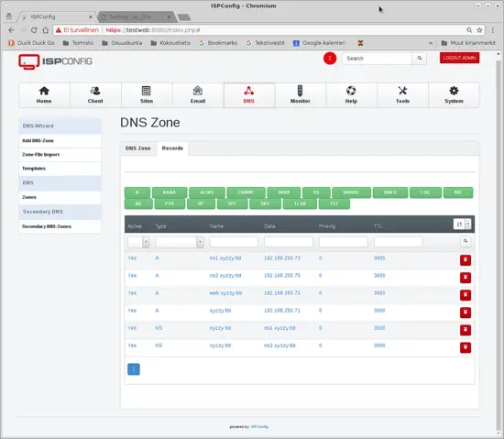Open the Client module
This screenshot has width=504, height=439.
click(x=95, y=94)
